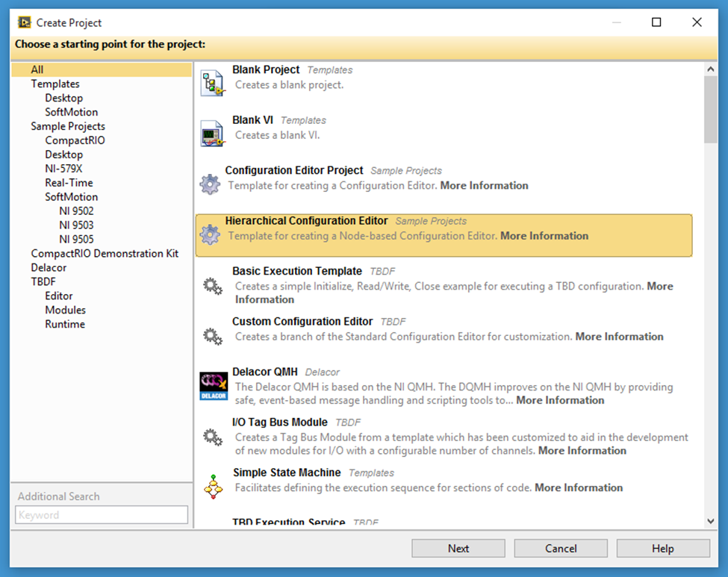Open More Information for Hierarchical Configuration Editor
The width and height of the screenshot is (728, 577).
click(544, 236)
